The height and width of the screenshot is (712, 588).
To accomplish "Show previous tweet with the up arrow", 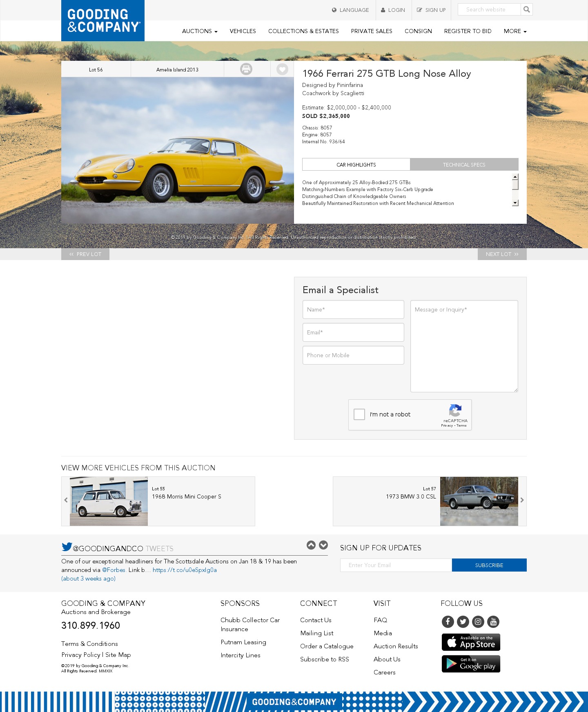I will tap(311, 545).
